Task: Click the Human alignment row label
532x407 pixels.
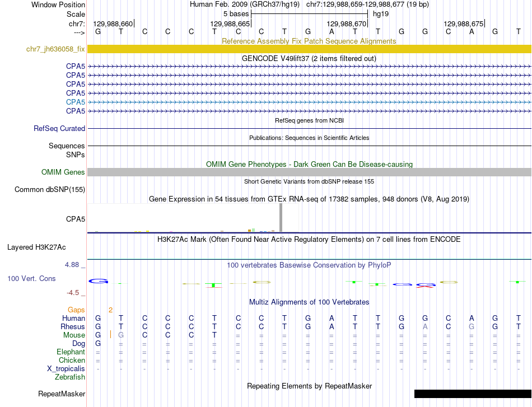Action: (x=73, y=318)
